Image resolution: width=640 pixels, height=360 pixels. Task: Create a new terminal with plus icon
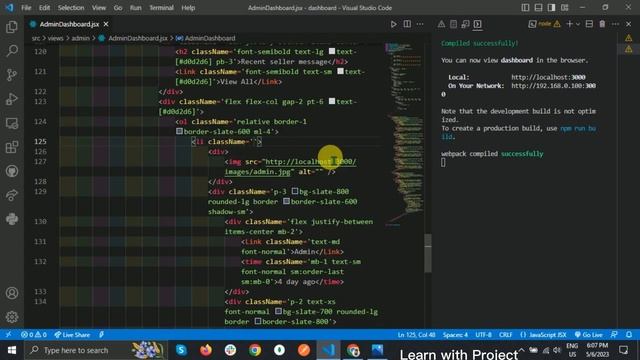tap(569, 24)
